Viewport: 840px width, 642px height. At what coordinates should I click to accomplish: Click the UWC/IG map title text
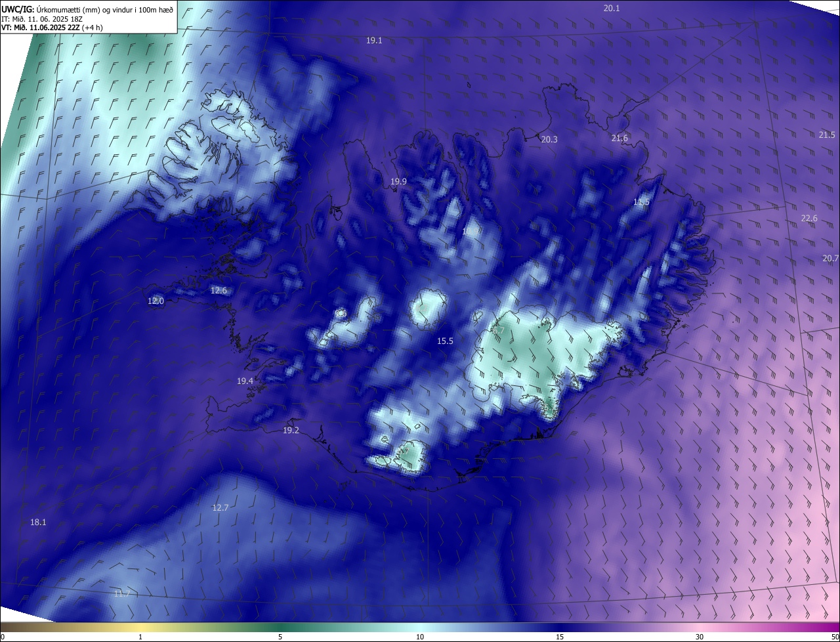[x=87, y=9]
